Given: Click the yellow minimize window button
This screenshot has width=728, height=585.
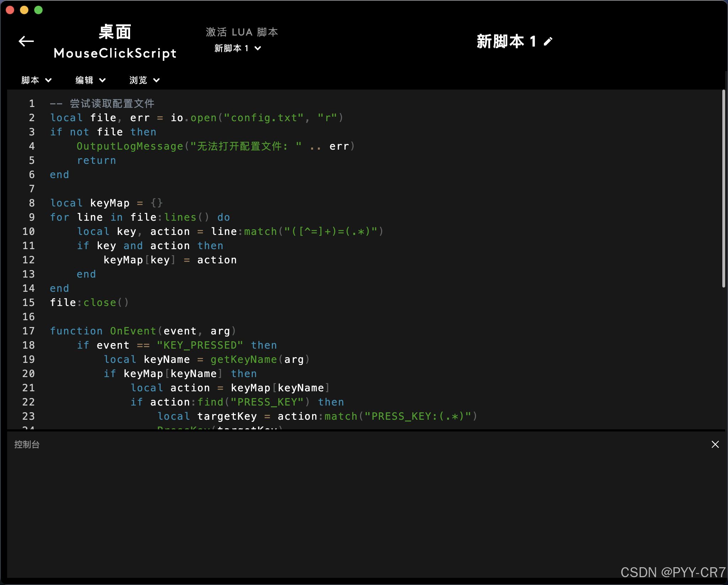Looking at the screenshot, I should pos(24,10).
